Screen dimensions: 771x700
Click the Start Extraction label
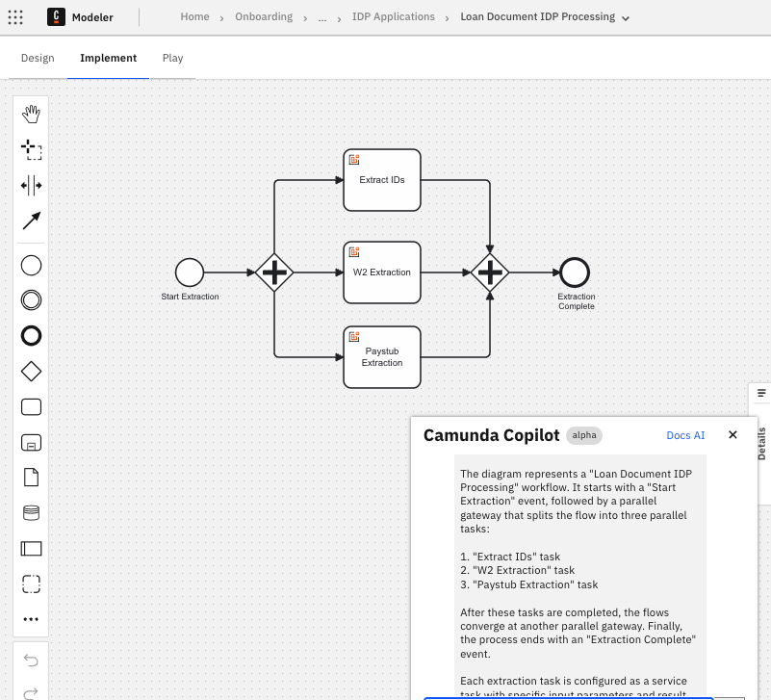[x=190, y=297]
